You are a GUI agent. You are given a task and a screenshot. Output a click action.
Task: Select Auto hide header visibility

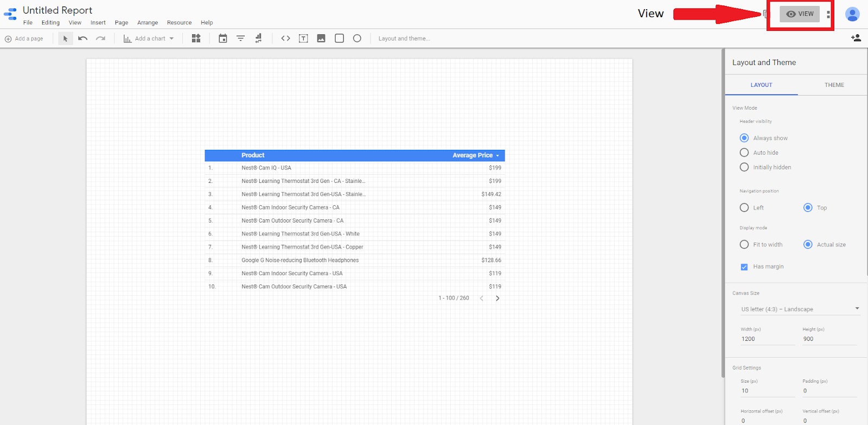pos(744,153)
